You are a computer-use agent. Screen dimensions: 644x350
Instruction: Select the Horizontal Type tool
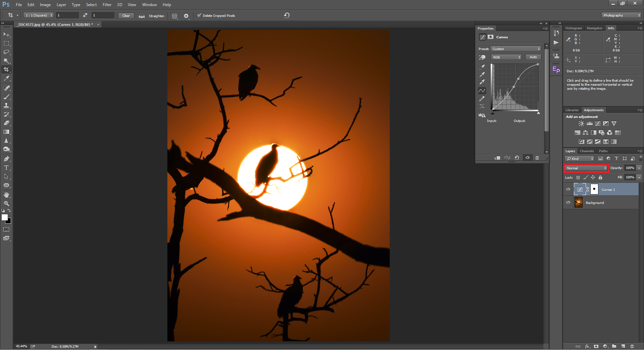click(6, 168)
